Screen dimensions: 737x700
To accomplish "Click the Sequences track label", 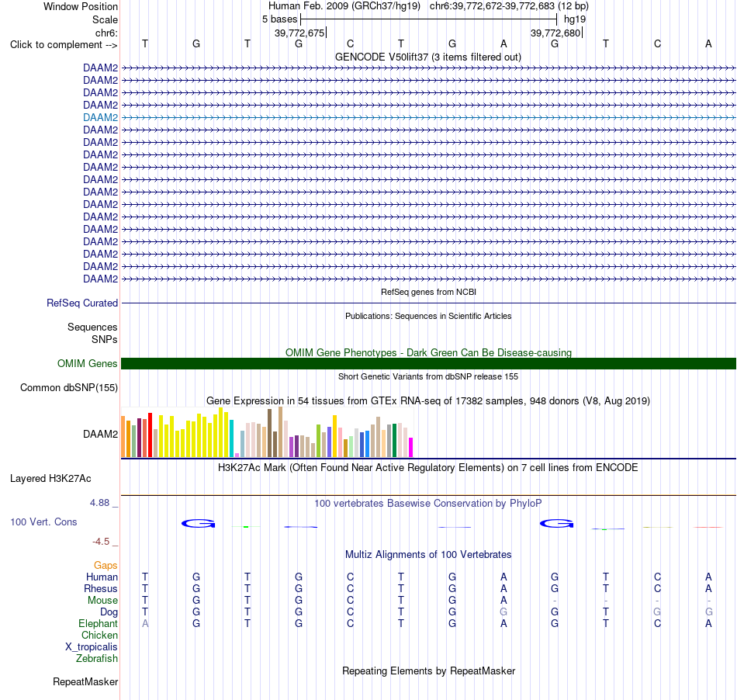I will pos(92,327).
